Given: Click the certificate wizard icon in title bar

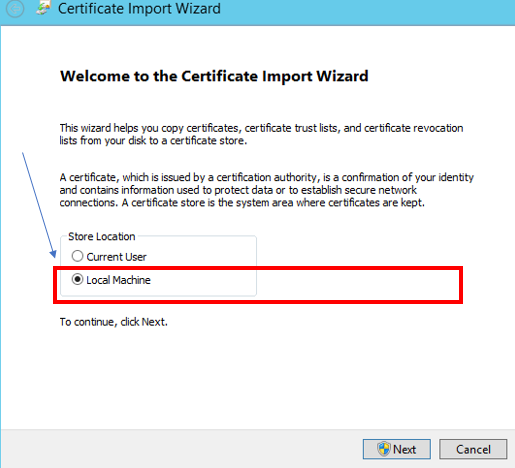Looking at the screenshot, I should tap(43, 7).
